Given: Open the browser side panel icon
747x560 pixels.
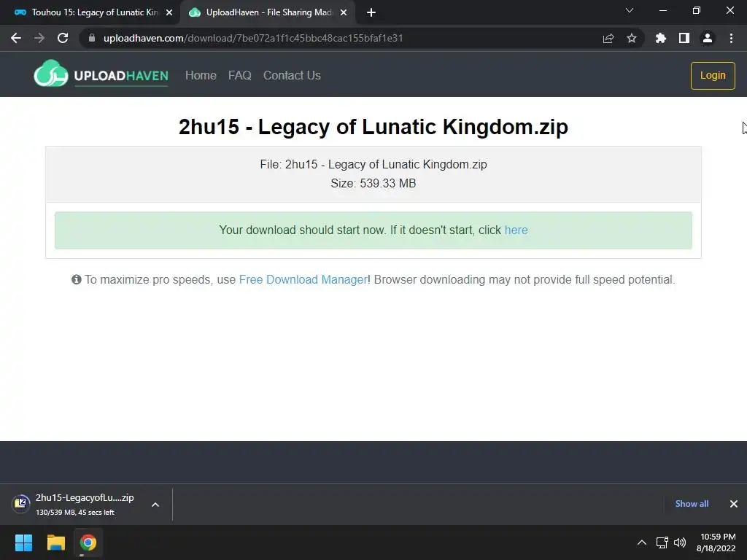Looking at the screenshot, I should [684, 38].
